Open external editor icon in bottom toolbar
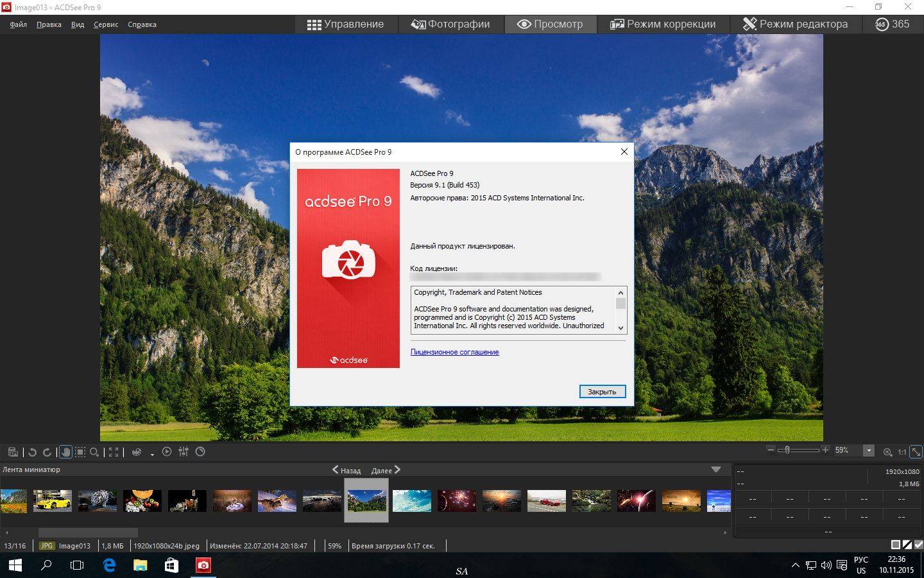 [x=13, y=452]
